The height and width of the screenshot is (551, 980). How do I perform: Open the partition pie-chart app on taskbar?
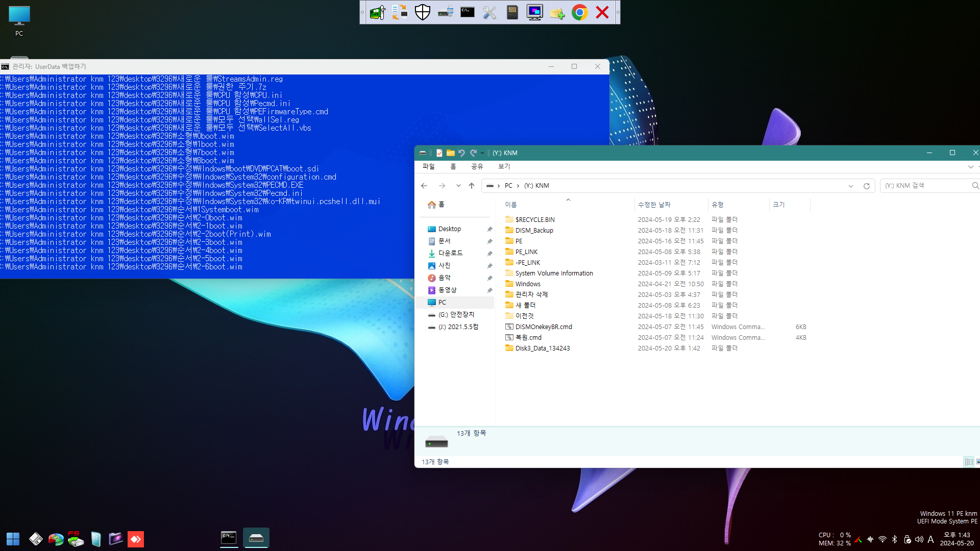(56, 539)
